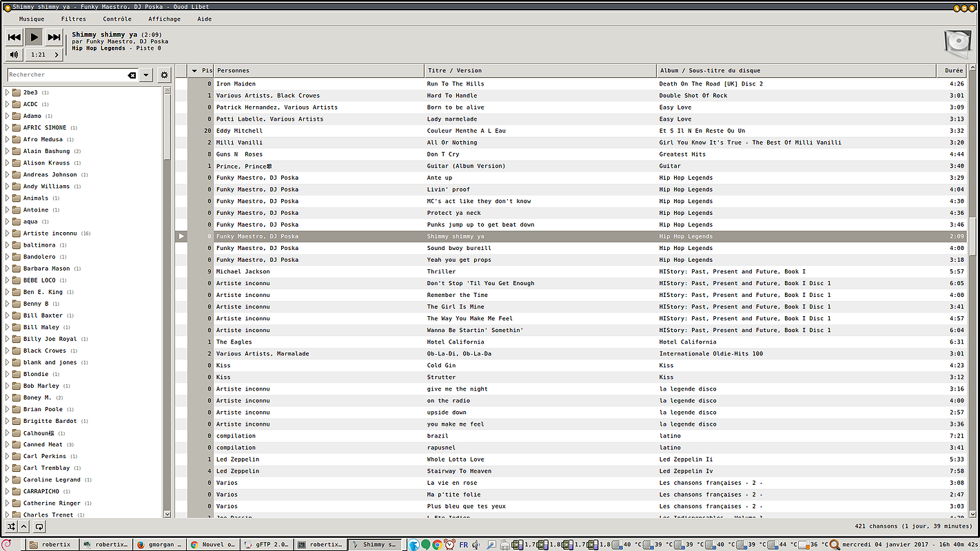Toggle shuffle playback order

pyautogui.click(x=11, y=526)
